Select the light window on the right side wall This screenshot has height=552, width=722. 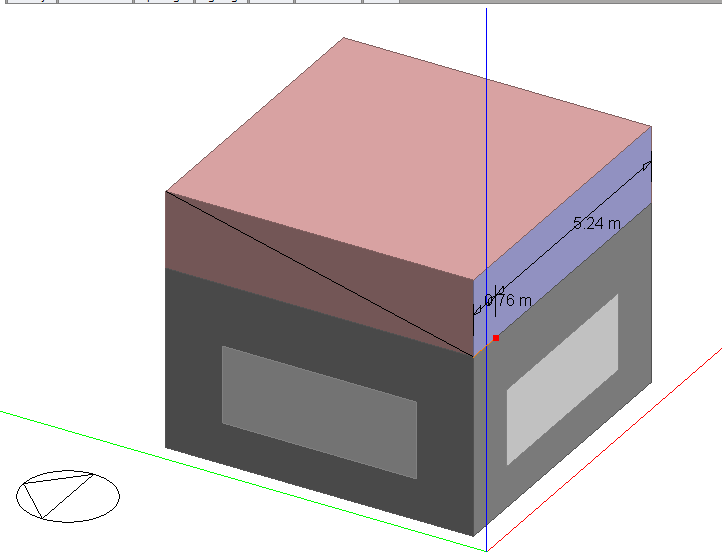pos(562,380)
